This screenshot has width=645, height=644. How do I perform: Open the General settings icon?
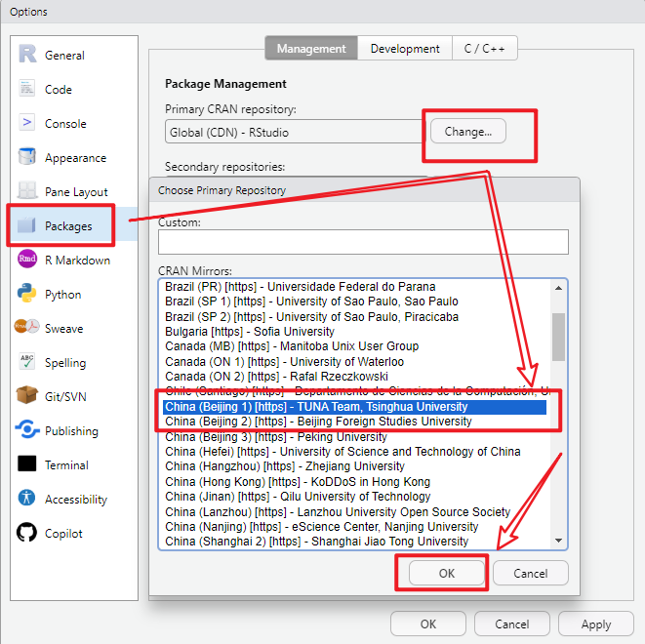(27, 56)
